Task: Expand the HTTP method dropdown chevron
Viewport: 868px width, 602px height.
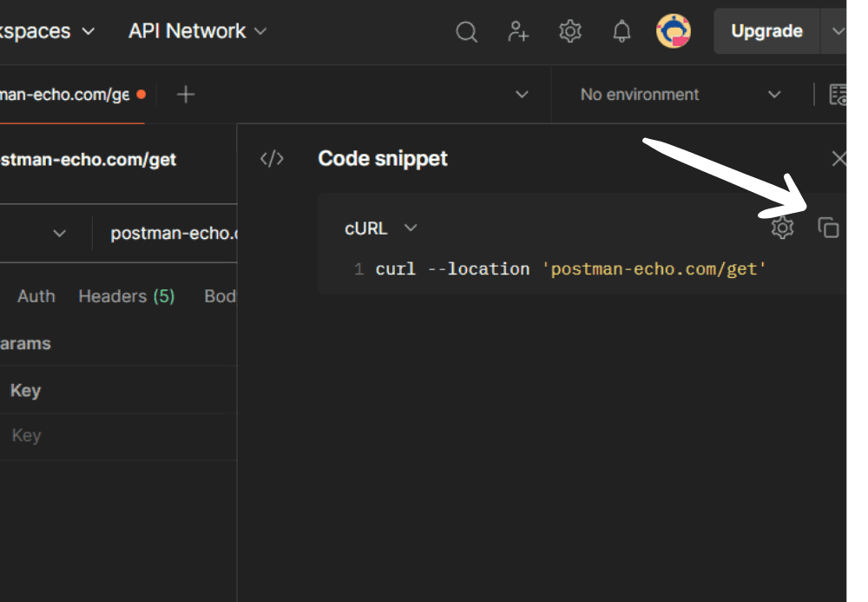Action: click(x=59, y=233)
